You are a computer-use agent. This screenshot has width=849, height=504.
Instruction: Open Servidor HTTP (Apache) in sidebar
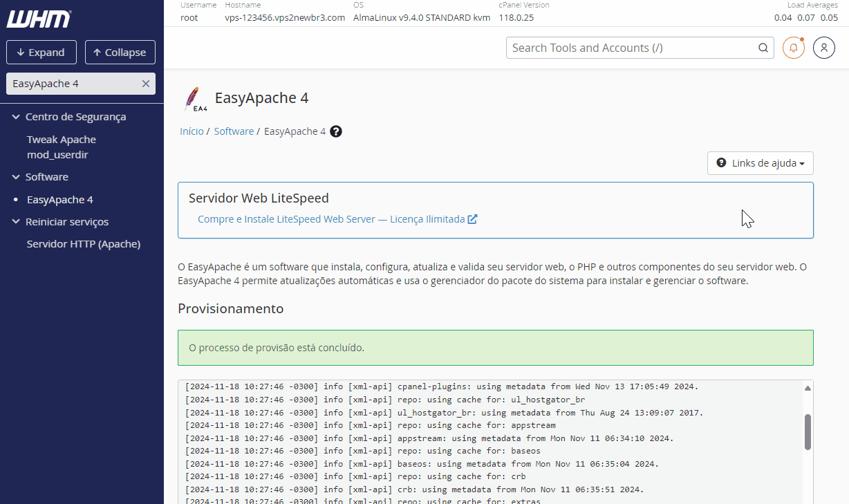pos(84,244)
